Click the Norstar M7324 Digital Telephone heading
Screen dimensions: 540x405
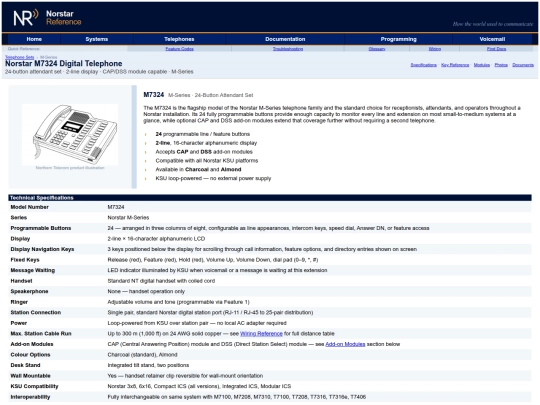point(64,64)
